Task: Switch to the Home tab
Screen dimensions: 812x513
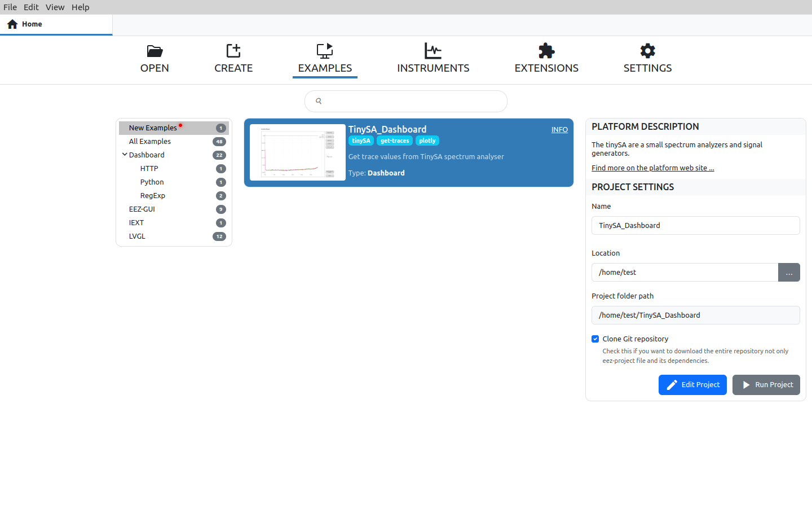Action: [56, 24]
